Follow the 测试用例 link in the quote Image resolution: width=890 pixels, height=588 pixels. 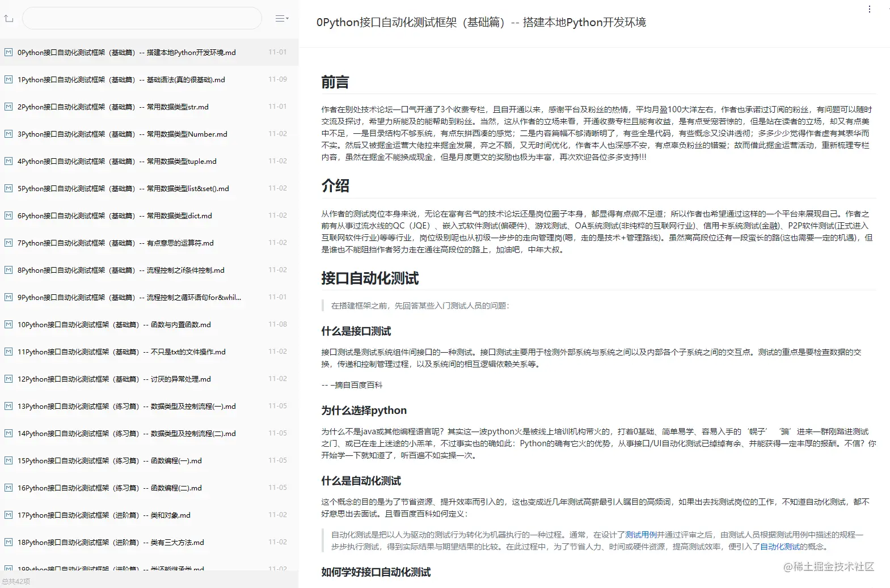coord(640,535)
